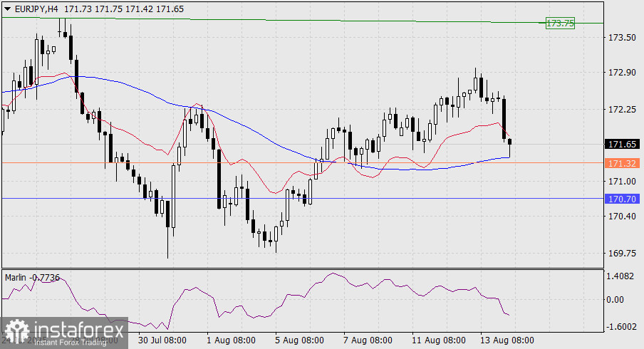Click the 11 Aug 08:00 time label
The height and width of the screenshot is (349, 644).
pos(439,340)
